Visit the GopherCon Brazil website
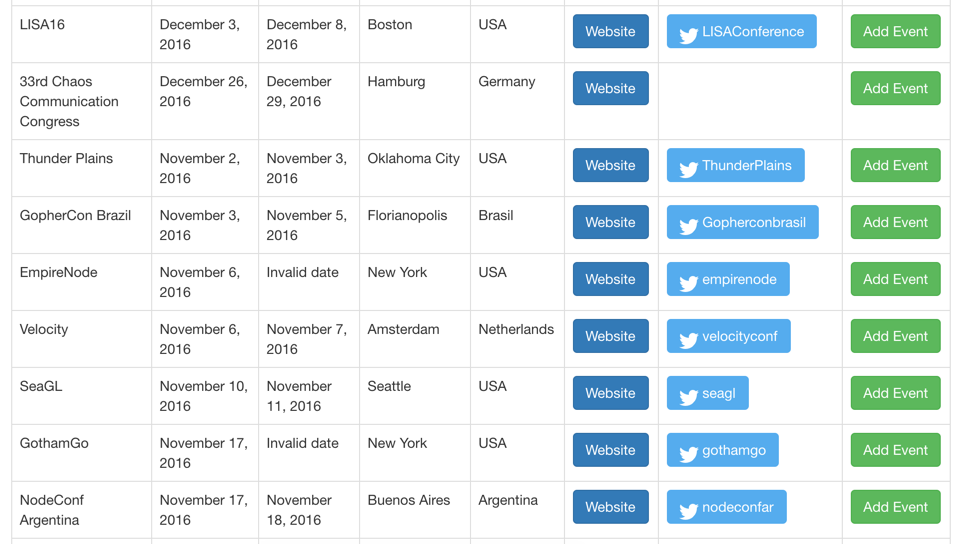 point(610,222)
